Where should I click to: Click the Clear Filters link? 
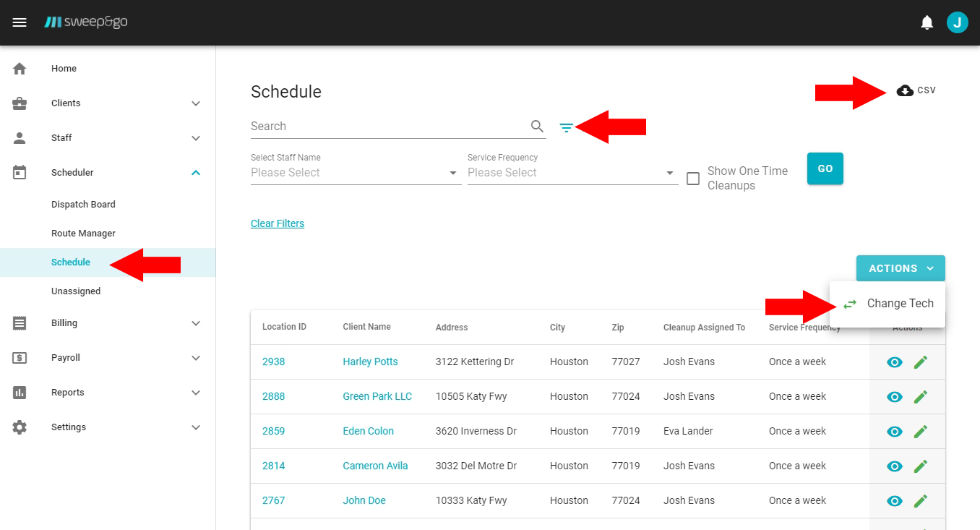pos(278,223)
